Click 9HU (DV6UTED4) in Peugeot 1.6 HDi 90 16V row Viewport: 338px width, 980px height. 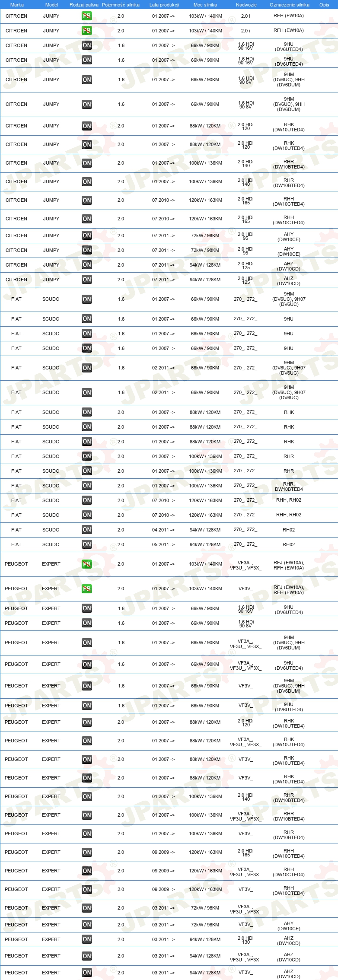click(289, 609)
